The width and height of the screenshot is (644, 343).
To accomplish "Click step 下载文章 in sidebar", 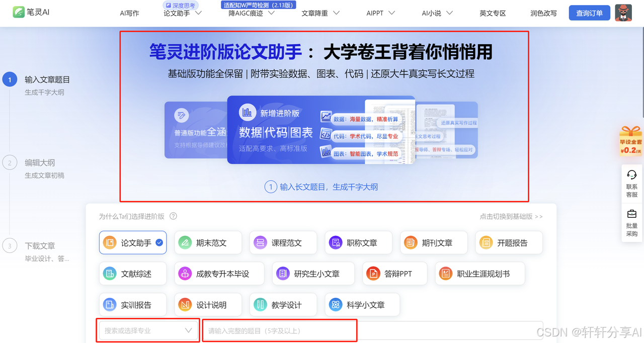I will [x=40, y=246].
